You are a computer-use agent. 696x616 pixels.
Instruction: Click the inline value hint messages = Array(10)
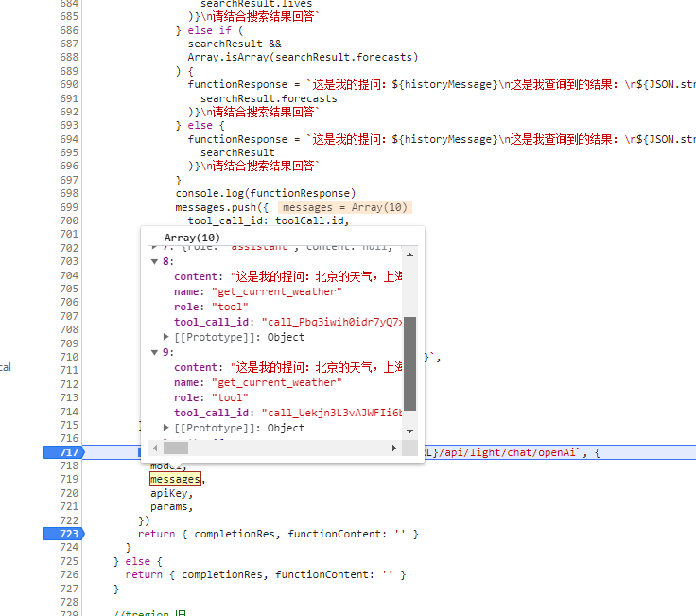(x=345, y=207)
